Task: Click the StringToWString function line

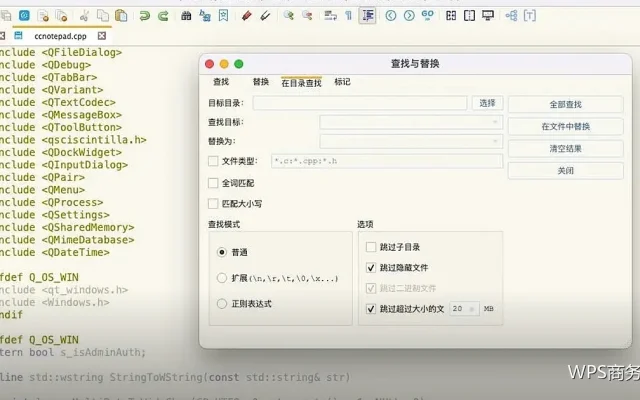Action: 175,377
